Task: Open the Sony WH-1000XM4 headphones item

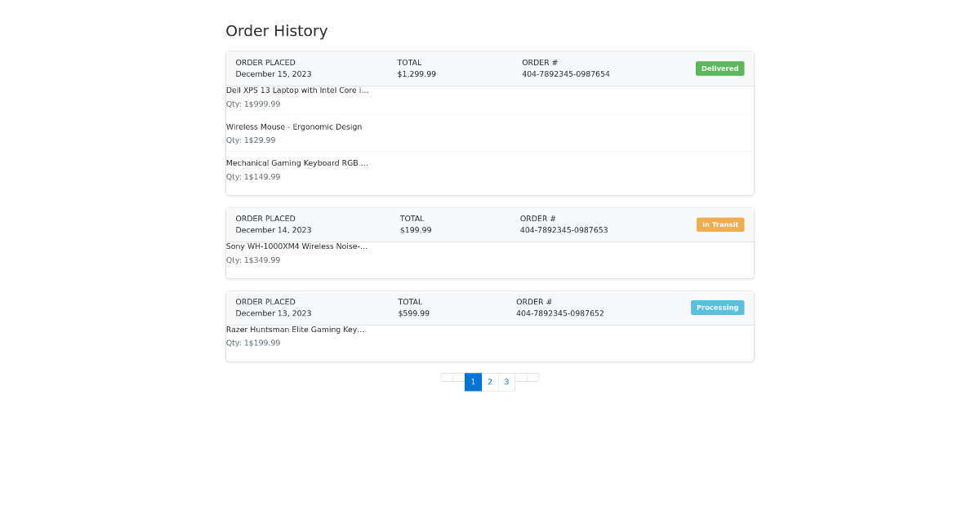Action: (x=297, y=246)
